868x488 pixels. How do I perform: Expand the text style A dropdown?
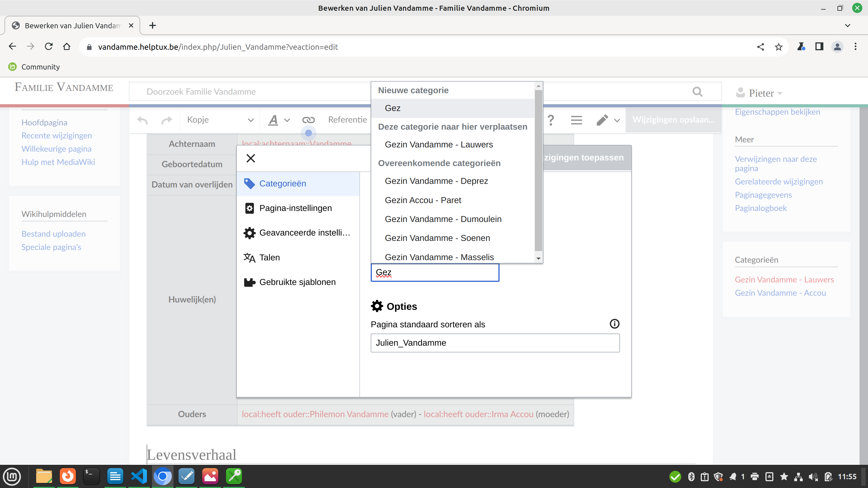[279, 120]
